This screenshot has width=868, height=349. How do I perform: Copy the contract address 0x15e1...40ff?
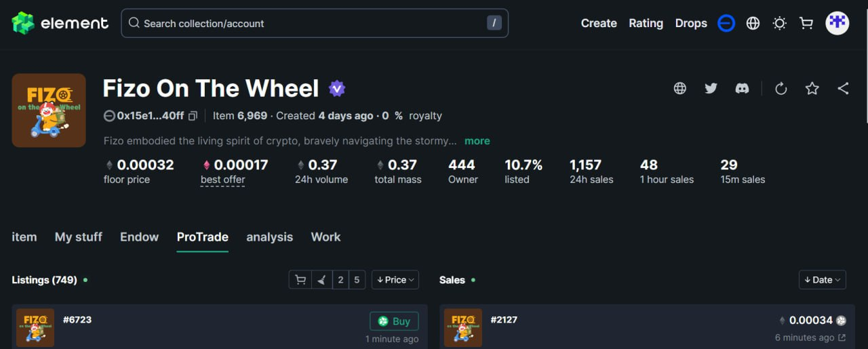193,116
